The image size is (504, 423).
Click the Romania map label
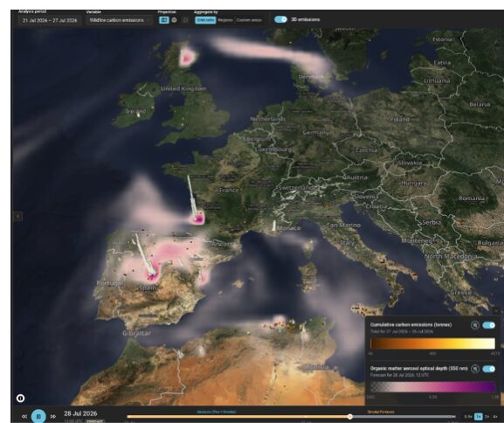[x=471, y=198]
